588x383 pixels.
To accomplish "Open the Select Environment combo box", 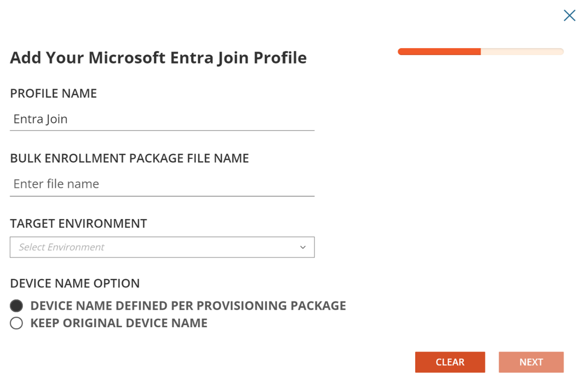I will tap(162, 247).
